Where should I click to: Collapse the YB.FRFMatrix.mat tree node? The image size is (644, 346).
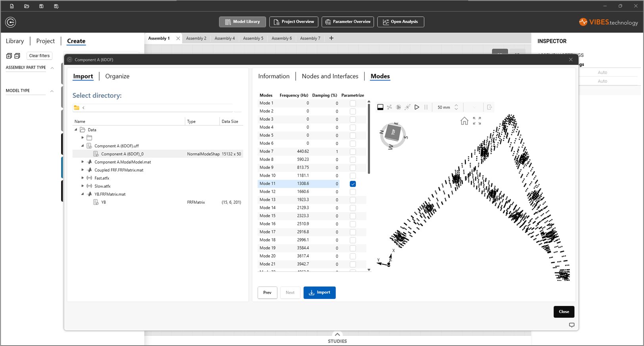pyautogui.click(x=83, y=194)
